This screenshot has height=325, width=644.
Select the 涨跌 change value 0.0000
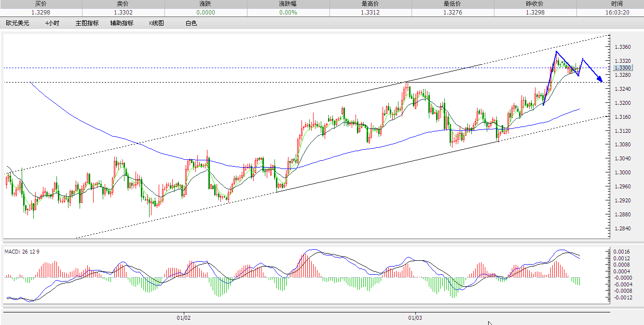(x=205, y=13)
